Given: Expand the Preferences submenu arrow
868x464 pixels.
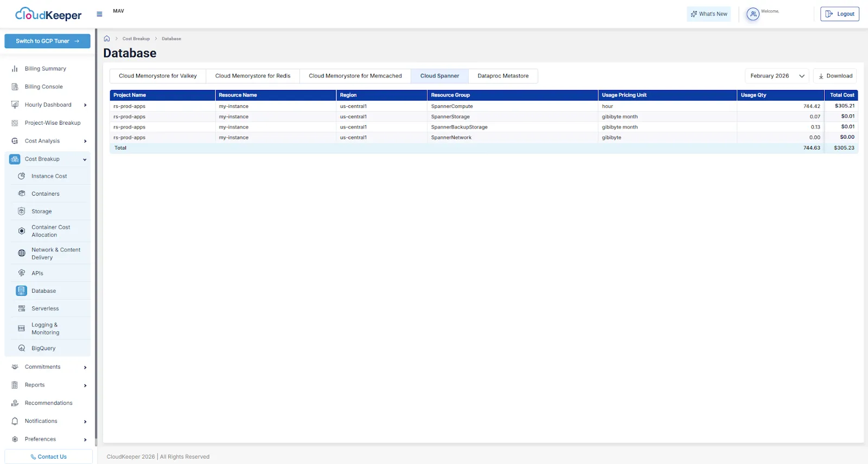Looking at the screenshot, I should pos(85,440).
